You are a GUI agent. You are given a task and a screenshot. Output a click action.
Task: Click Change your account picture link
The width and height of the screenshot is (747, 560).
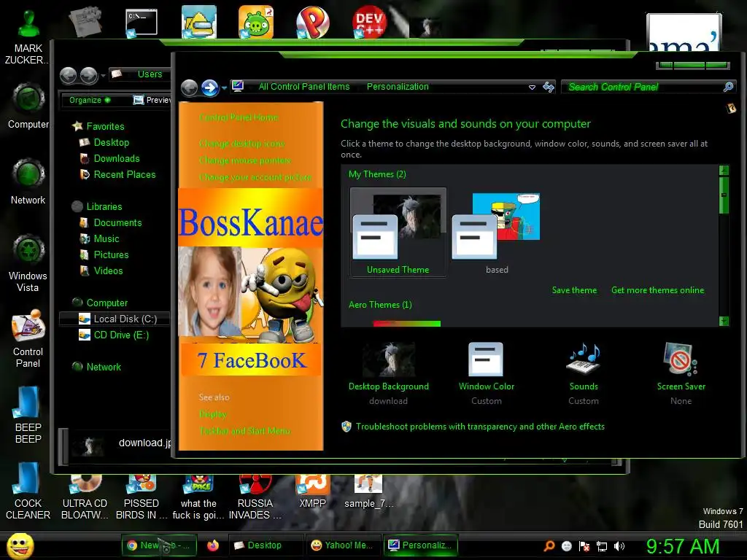coord(255,177)
